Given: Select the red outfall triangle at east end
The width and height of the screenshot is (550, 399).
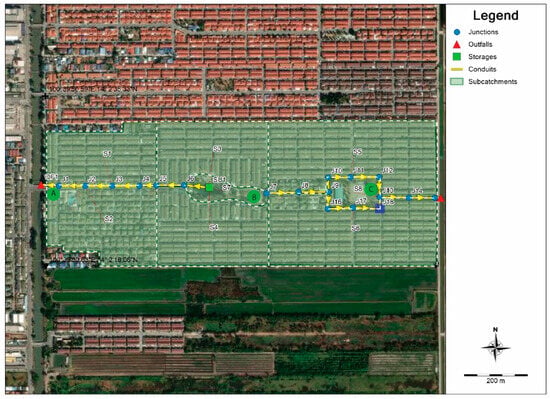Looking at the screenshot, I should click(x=441, y=199).
